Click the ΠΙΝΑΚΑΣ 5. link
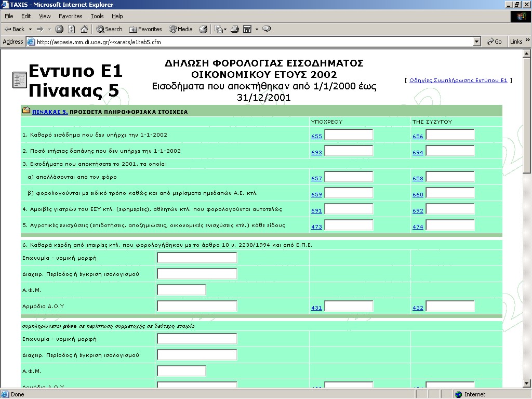This screenshot has width=532, height=399. [50, 112]
